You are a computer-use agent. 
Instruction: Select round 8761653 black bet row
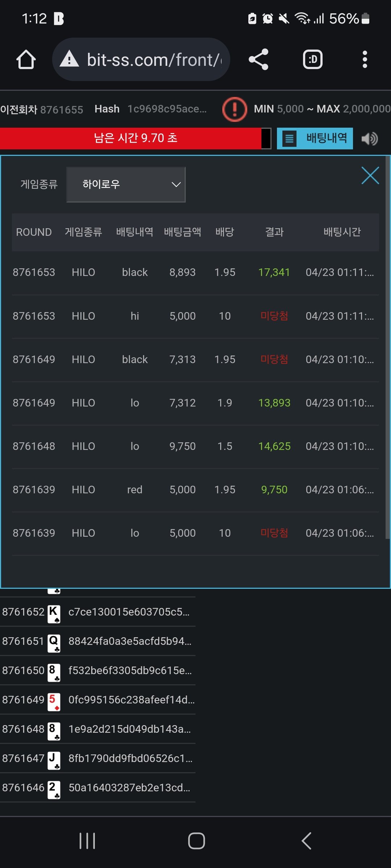195,272
